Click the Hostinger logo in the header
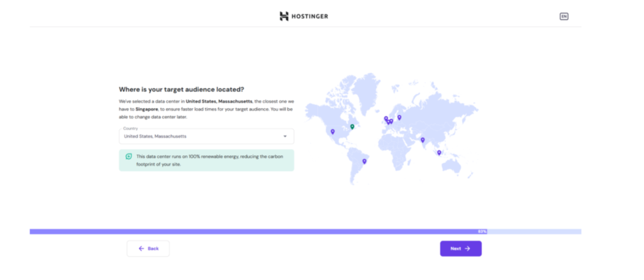Viewport: 644px width, 280px height. coord(303,16)
